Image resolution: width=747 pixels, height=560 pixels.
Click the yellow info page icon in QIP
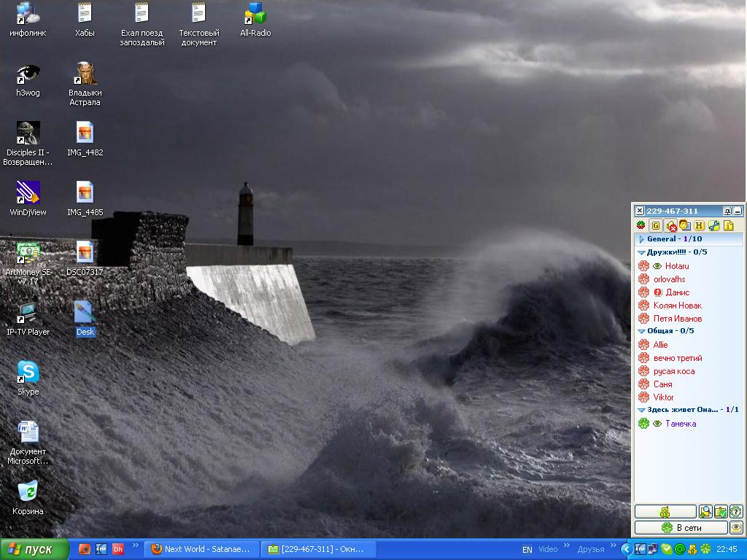(729, 225)
